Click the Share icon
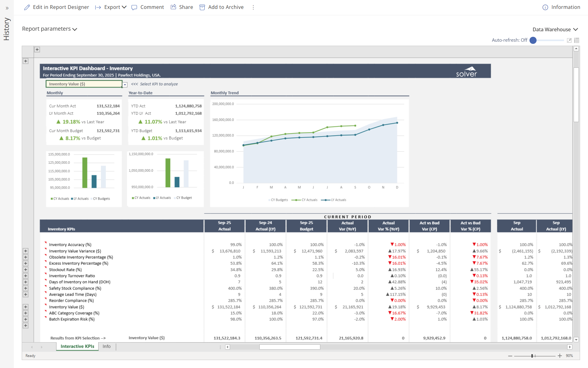Screen dimensions: 588x368 [173, 7]
